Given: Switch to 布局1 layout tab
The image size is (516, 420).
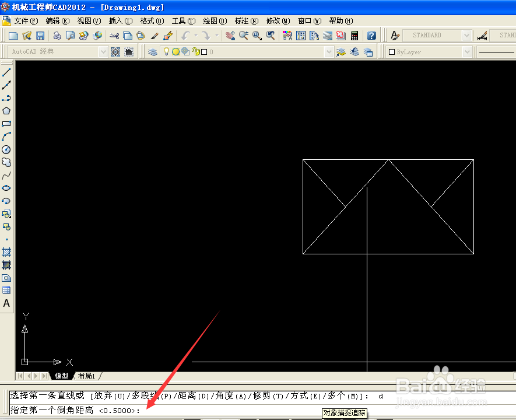Looking at the screenshot, I should click(86, 376).
